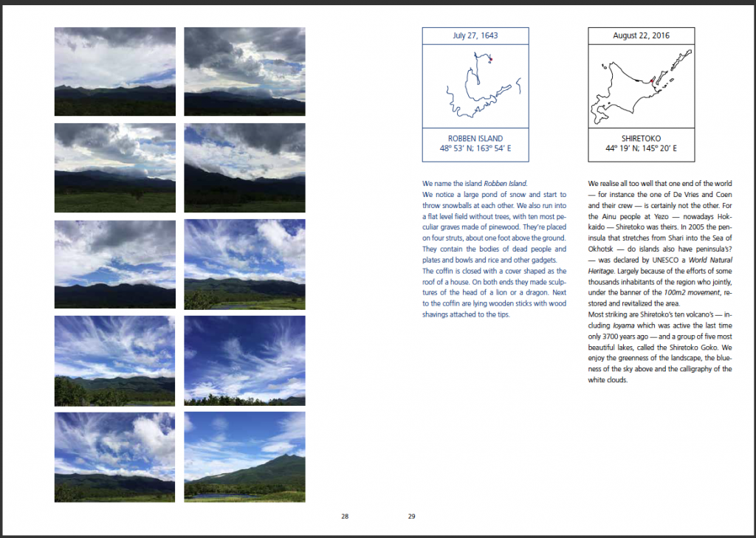The height and width of the screenshot is (538, 756).
Task: Click fourth-row right photo of deep blue sky
Action: 244,360
